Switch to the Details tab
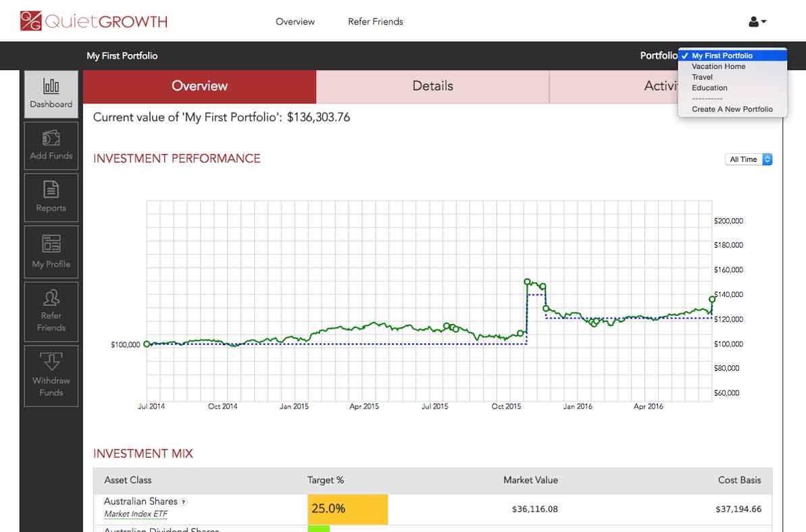Viewport: 806px width, 532px height. tap(432, 86)
